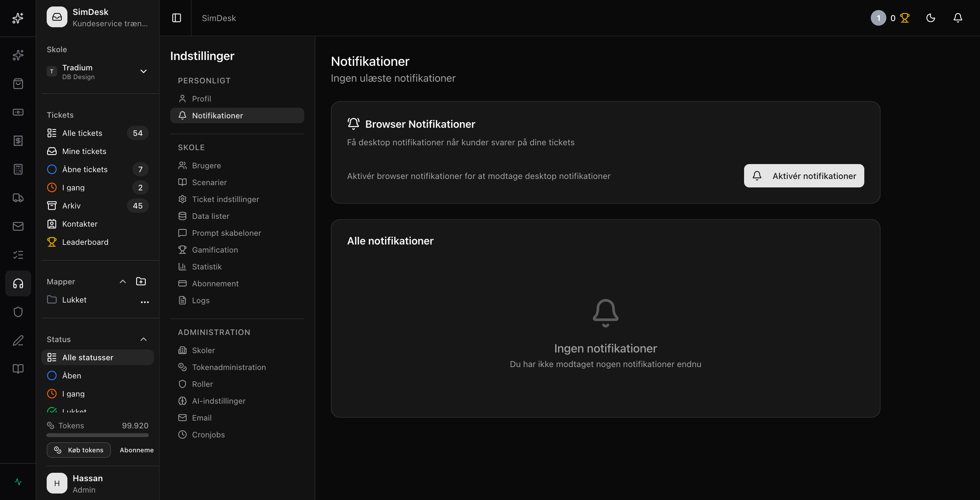Open AI-indstillinger
The height and width of the screenshot is (500, 980).
click(x=237, y=401)
